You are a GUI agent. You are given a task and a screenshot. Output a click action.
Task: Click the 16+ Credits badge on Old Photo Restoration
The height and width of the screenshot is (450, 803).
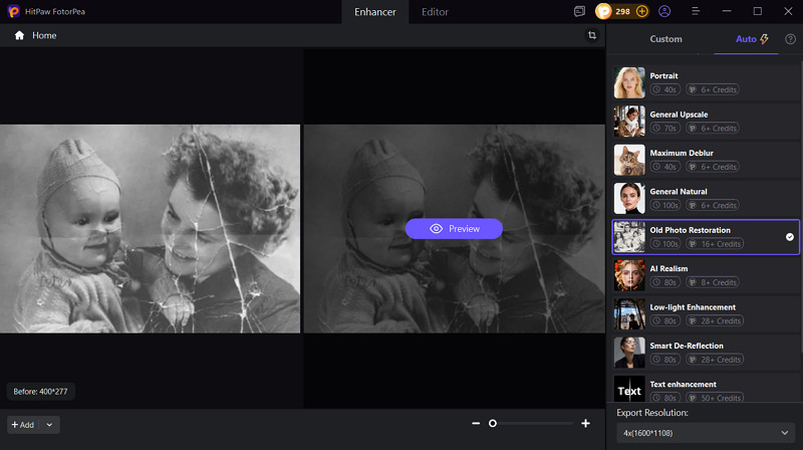pos(716,244)
